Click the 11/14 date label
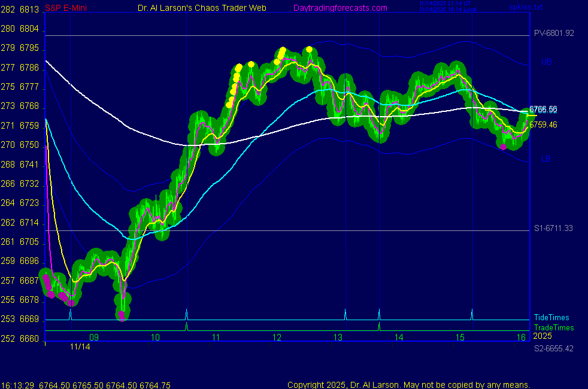Screen dimensions: 588x389 point(80,347)
